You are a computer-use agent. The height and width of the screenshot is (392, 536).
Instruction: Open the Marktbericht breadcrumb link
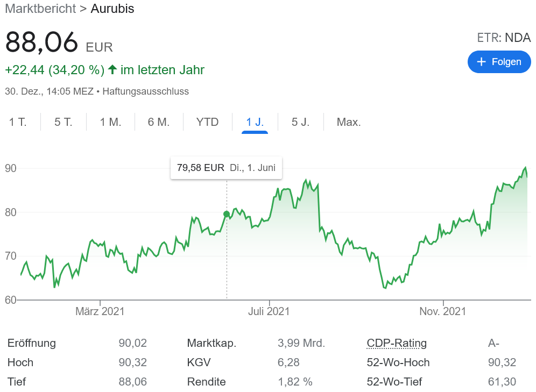[x=40, y=9]
